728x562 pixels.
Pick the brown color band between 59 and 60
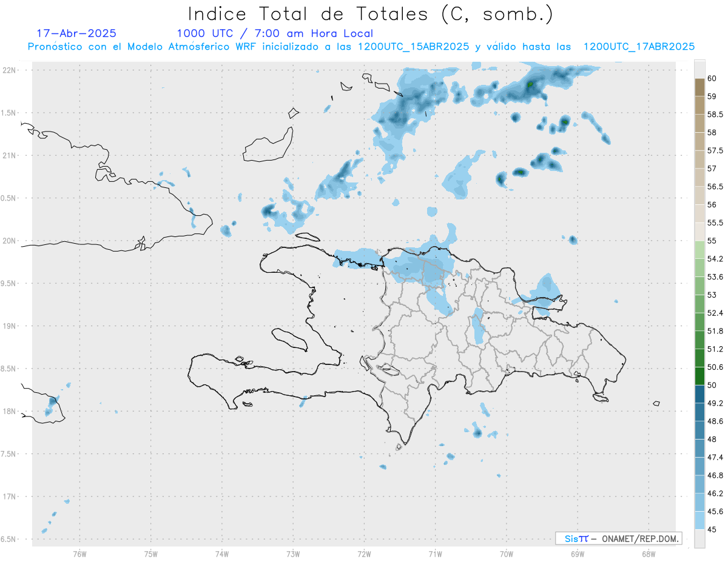click(699, 87)
